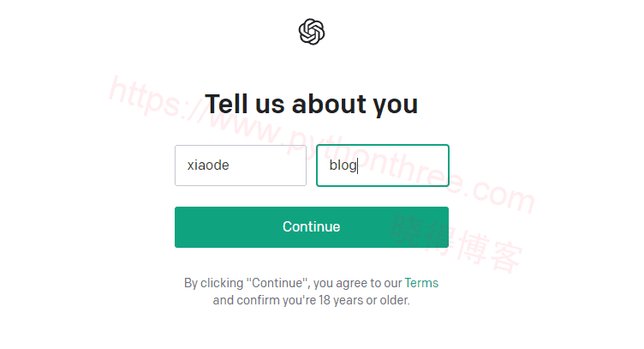Click the quoted "Continue" word in disclaimer
The height and width of the screenshot is (349, 644).
[277, 283]
